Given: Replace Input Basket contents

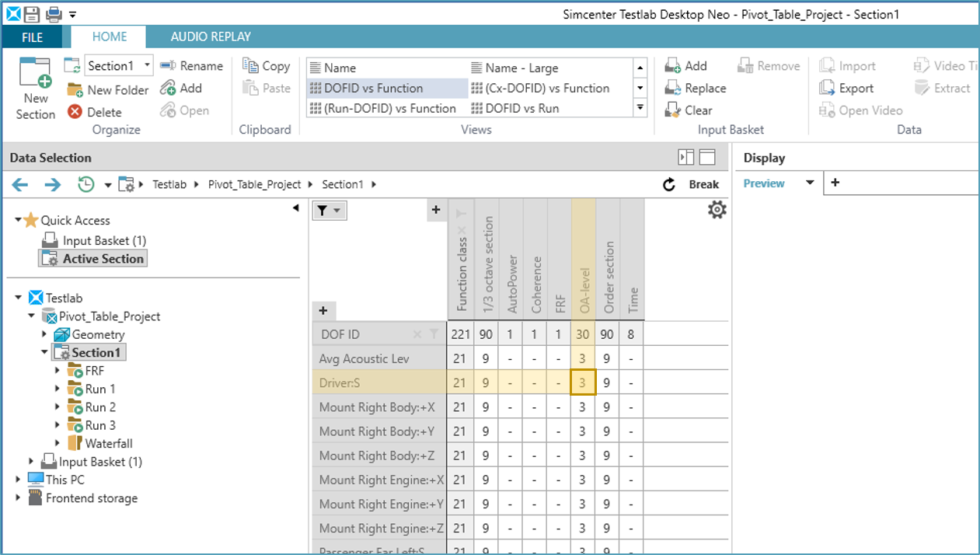Looking at the screenshot, I should pyautogui.click(x=673, y=89).
